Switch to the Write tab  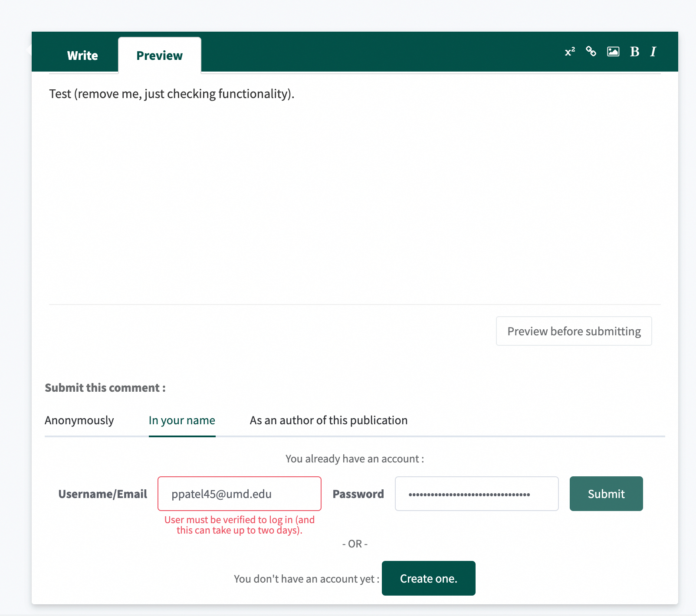(82, 56)
